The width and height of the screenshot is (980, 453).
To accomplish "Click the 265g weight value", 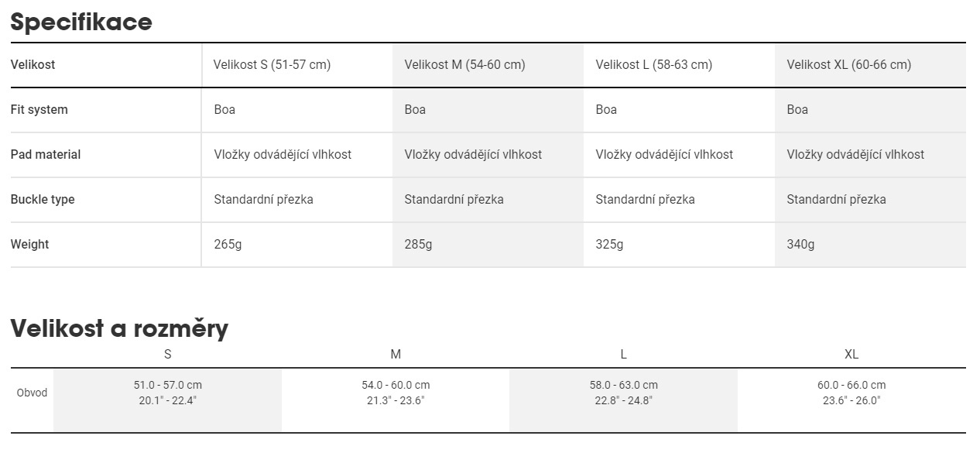I will [228, 245].
